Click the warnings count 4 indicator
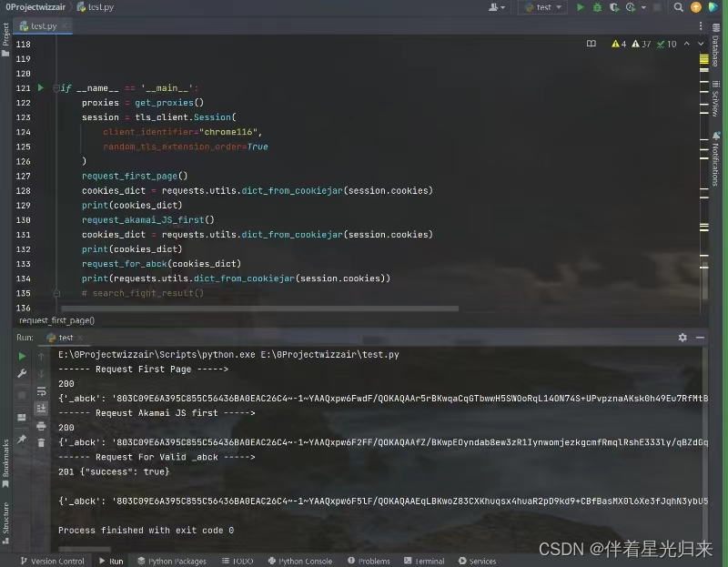This screenshot has height=567, width=728. (x=619, y=44)
